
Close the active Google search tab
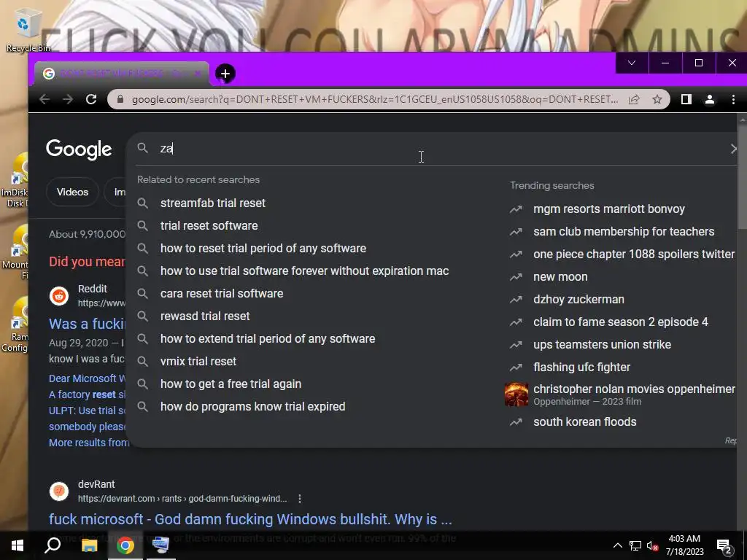click(197, 74)
